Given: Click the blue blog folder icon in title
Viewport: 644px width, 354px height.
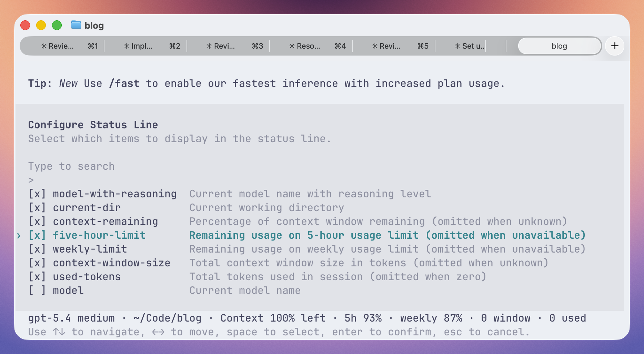Looking at the screenshot, I should tap(76, 25).
